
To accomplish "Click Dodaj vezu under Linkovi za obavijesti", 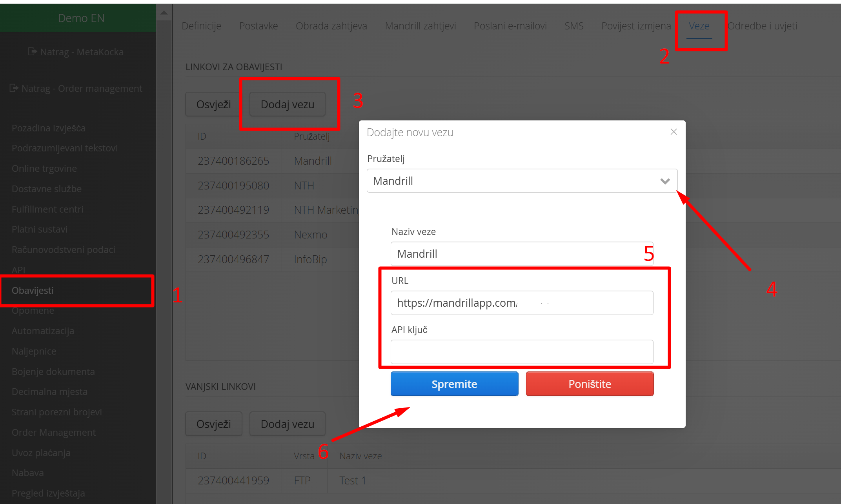I will (x=287, y=104).
